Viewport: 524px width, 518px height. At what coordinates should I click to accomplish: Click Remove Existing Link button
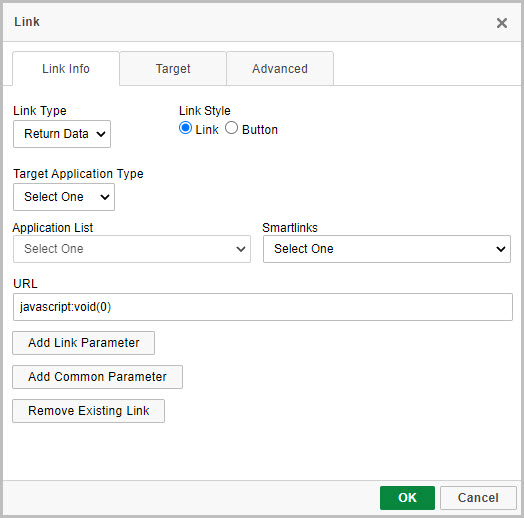[x=89, y=411]
